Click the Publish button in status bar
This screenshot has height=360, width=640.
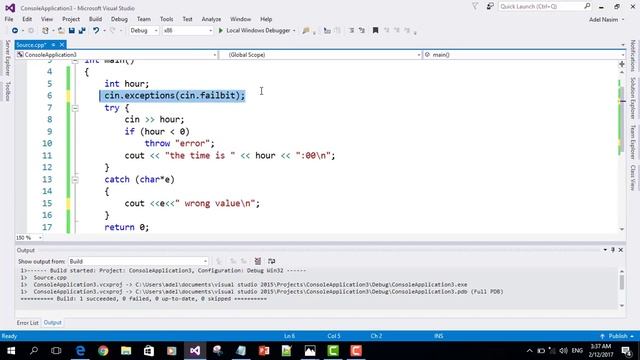click(617, 336)
